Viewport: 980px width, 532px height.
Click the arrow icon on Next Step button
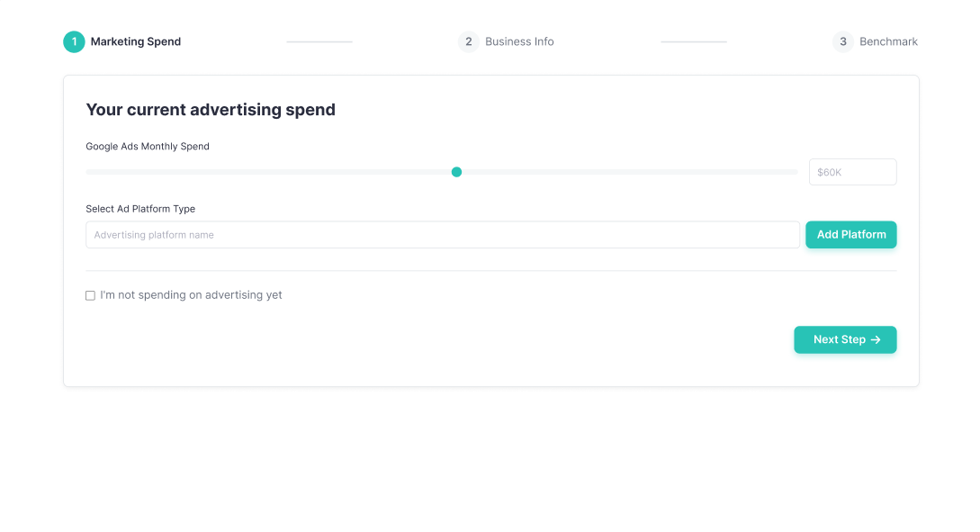click(877, 339)
